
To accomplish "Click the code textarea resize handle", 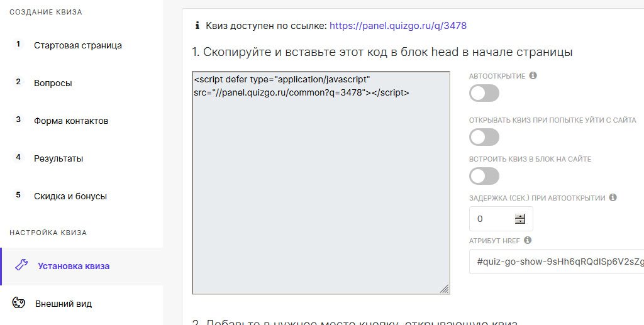I will 445,289.
